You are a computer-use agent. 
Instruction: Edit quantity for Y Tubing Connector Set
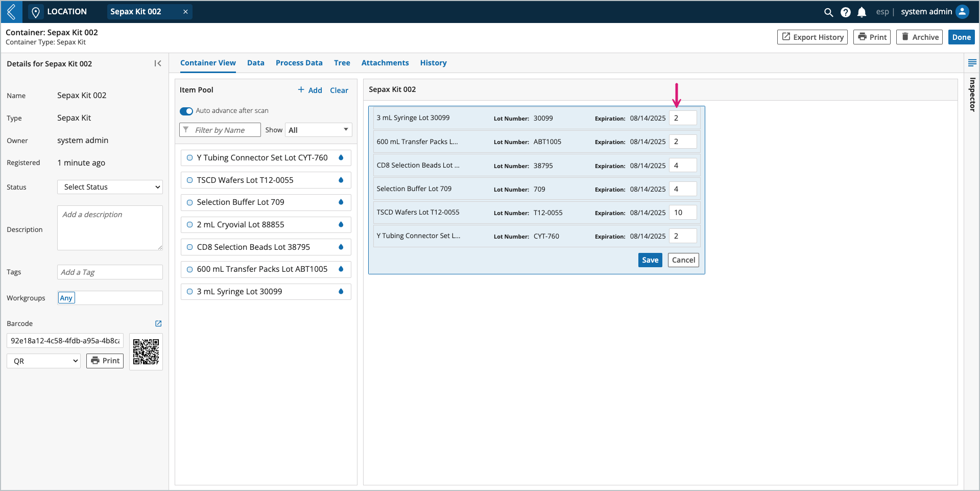click(x=683, y=236)
